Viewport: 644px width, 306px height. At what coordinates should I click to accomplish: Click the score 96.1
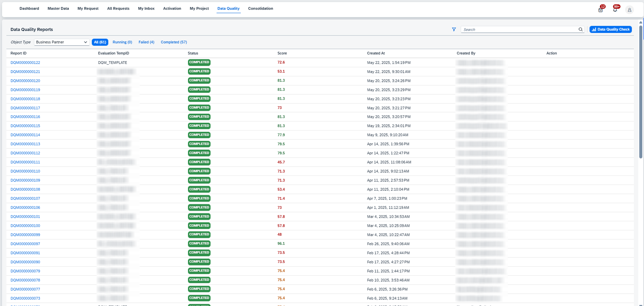click(x=281, y=244)
